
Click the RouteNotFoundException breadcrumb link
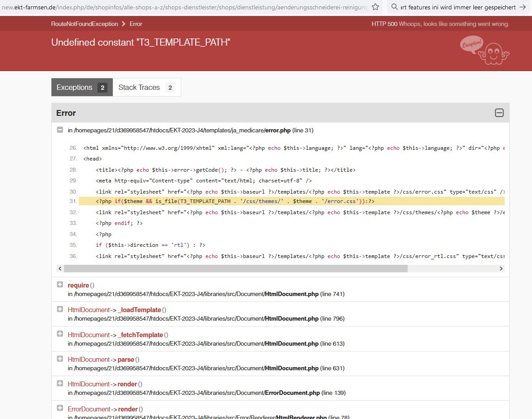85,24
